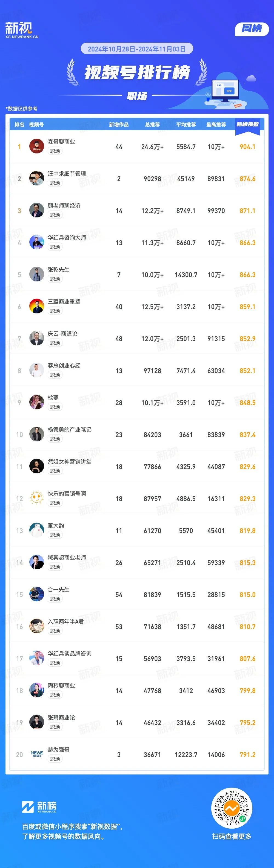Open 顾老师聊经济 account name
Viewport: 274px width, 868px height.
(64, 206)
